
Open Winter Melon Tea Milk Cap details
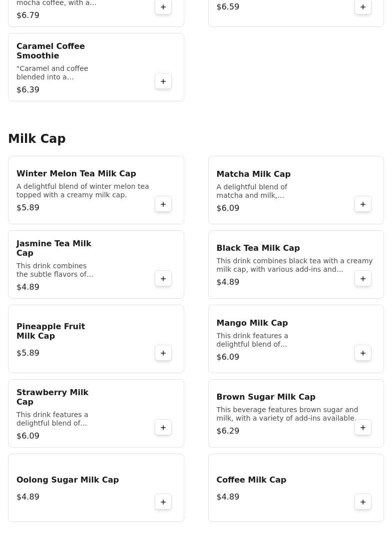tap(76, 173)
